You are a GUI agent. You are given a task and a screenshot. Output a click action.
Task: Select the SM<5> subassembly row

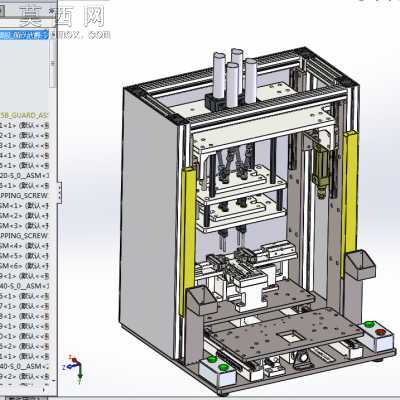24,256
